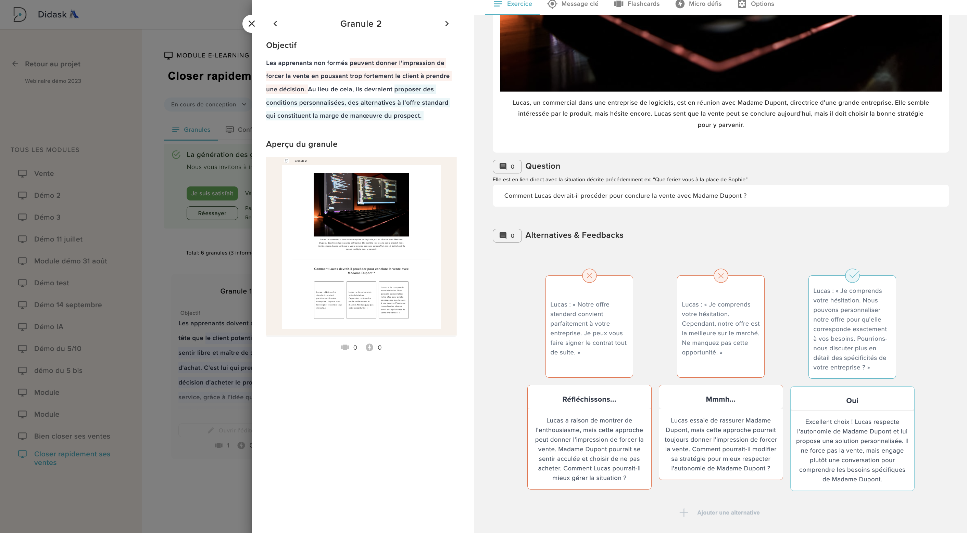Screen dimensions: 980x533
Task: Open the Micro défis tab
Action: pos(698,4)
